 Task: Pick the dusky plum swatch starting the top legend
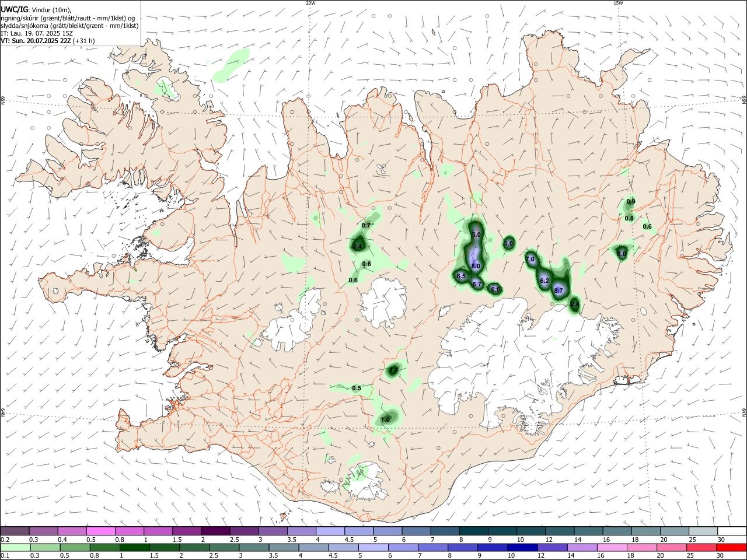pyautogui.click(x=15, y=531)
